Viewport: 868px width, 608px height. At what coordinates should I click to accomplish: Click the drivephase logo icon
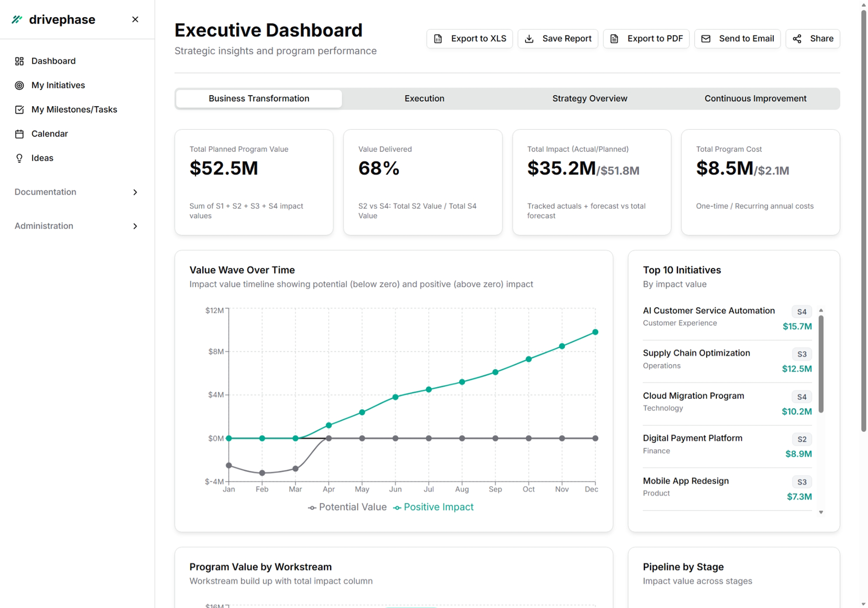[17, 19]
